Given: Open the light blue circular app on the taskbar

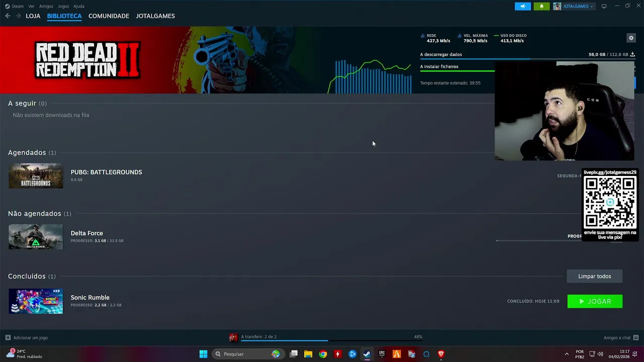Looking at the screenshot, I should click(426, 354).
